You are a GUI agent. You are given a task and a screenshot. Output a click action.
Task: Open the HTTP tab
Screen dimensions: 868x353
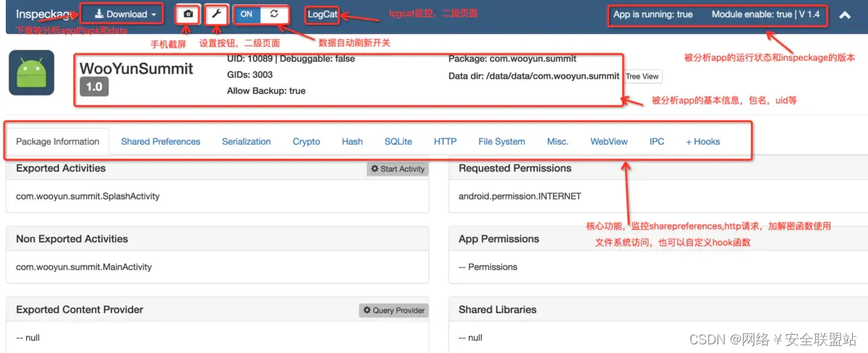(x=446, y=142)
